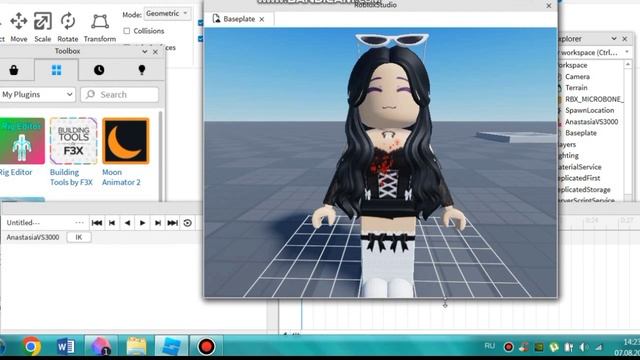
Task: Select Camera in Explorer
Action: [x=577, y=76]
